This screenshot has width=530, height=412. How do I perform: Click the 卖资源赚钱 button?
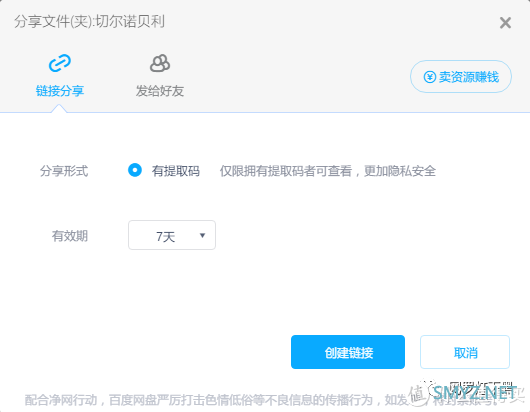pyautogui.click(x=461, y=77)
